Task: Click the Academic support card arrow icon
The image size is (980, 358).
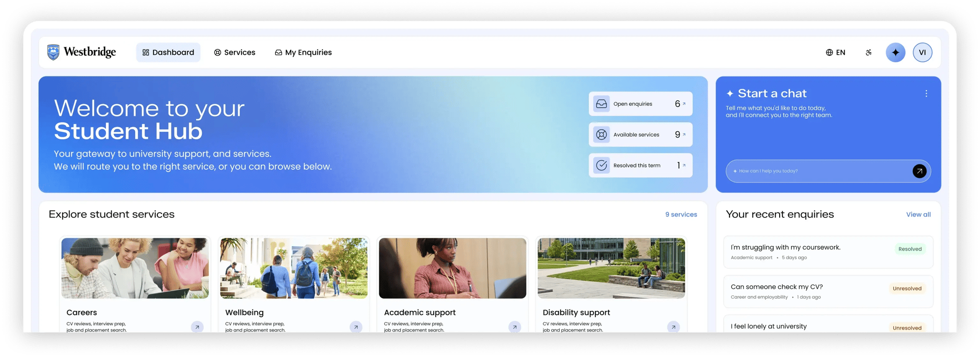Action: coord(514,327)
